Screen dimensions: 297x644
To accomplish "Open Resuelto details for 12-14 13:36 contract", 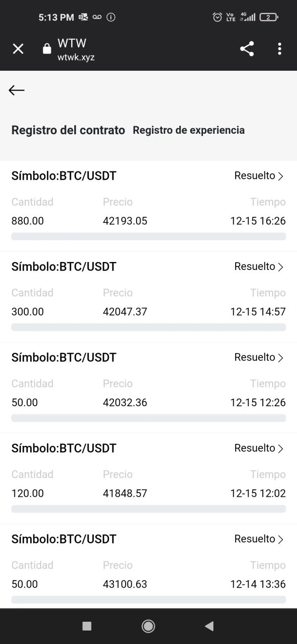I will pyautogui.click(x=258, y=539).
